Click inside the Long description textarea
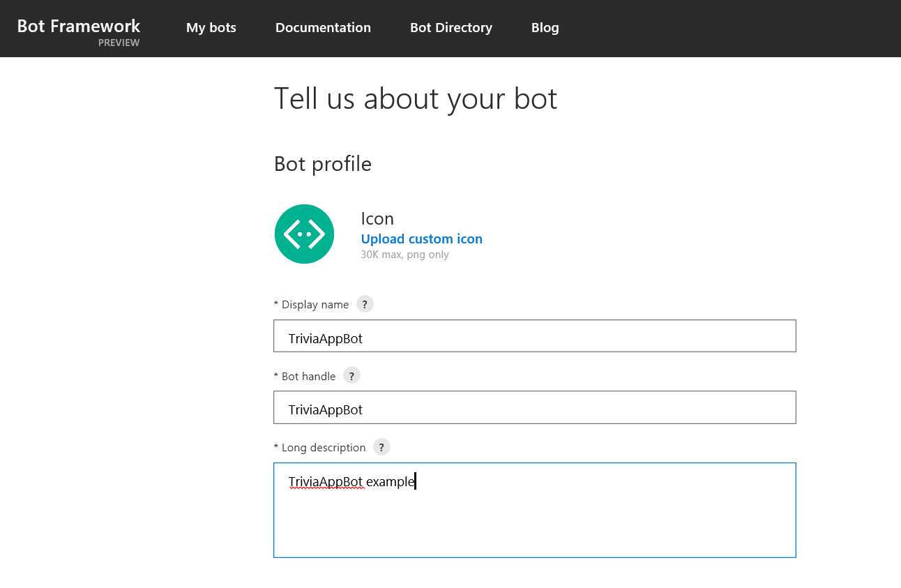 tap(534, 516)
